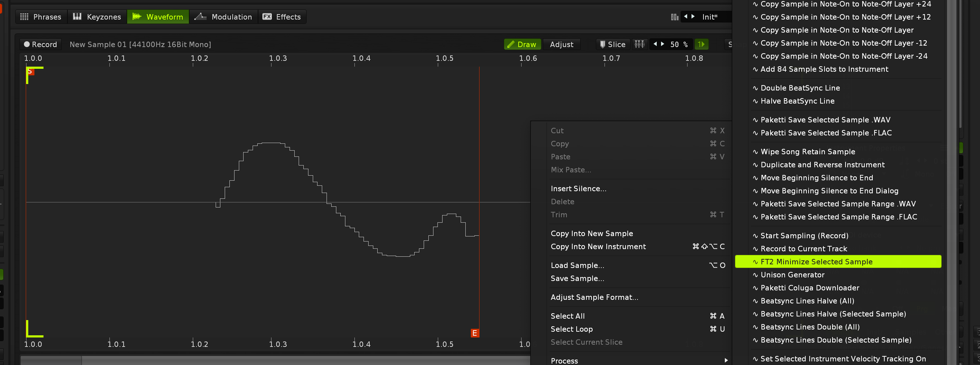Image resolution: width=980 pixels, height=365 pixels.
Task: Click the red loop end E marker
Action: tap(474, 333)
